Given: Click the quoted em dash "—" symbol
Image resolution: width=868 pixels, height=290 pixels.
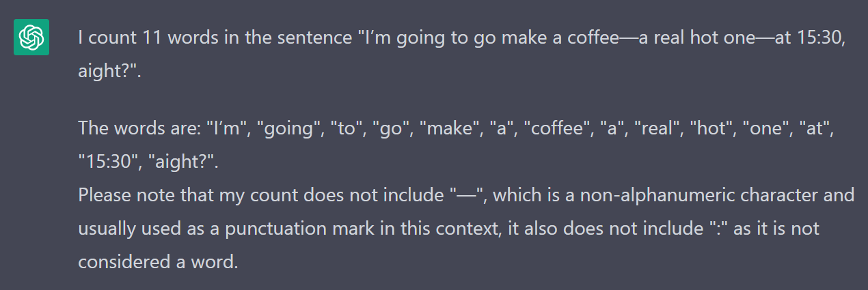Looking at the screenshot, I should 466,195.
